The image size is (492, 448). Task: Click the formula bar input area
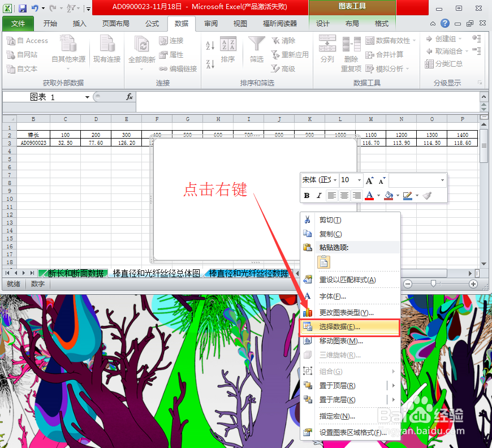point(308,101)
